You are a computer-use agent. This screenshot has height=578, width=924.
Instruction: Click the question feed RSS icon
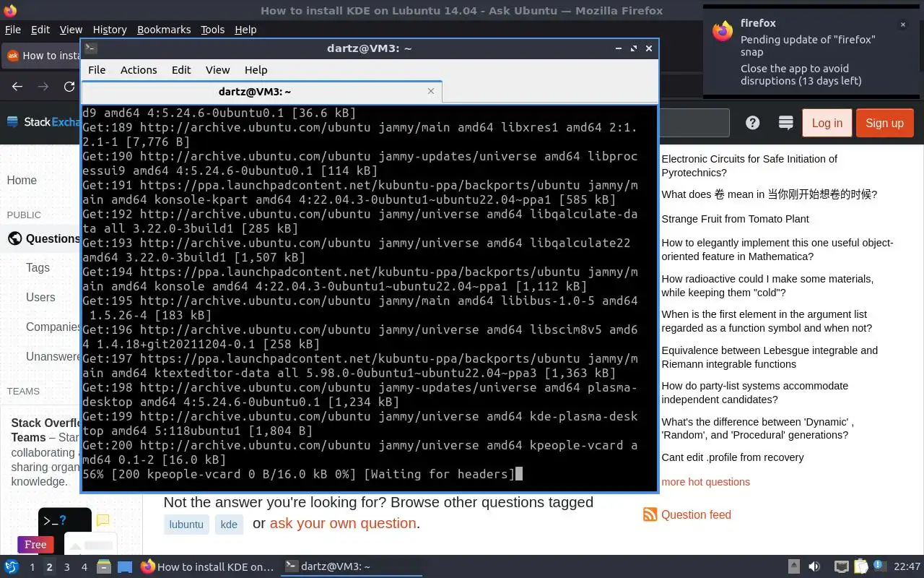tap(650, 514)
